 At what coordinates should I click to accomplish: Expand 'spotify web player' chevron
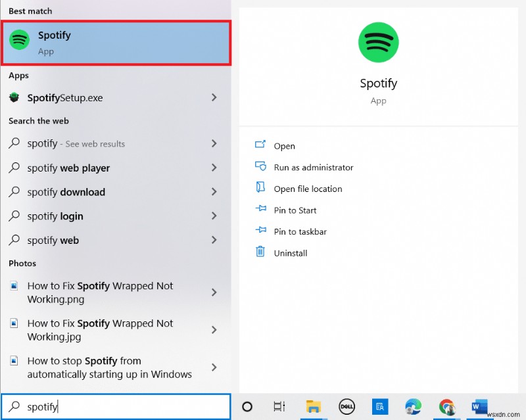click(214, 168)
